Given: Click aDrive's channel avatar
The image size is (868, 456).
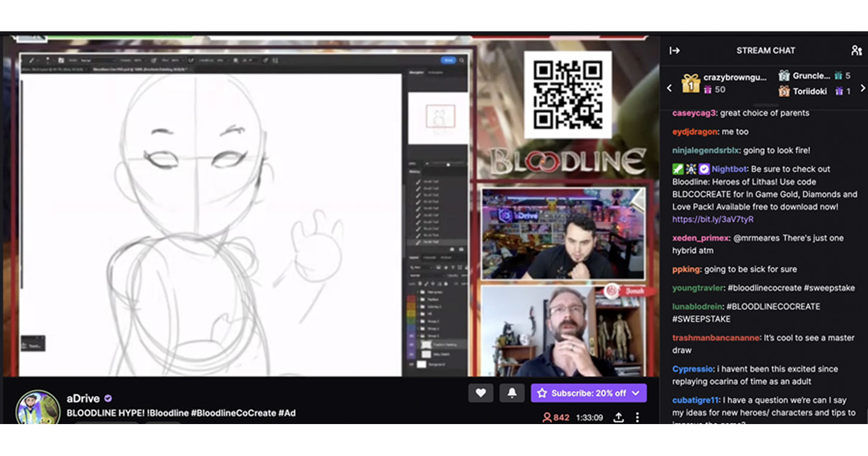Looking at the screenshot, I should click(38, 408).
